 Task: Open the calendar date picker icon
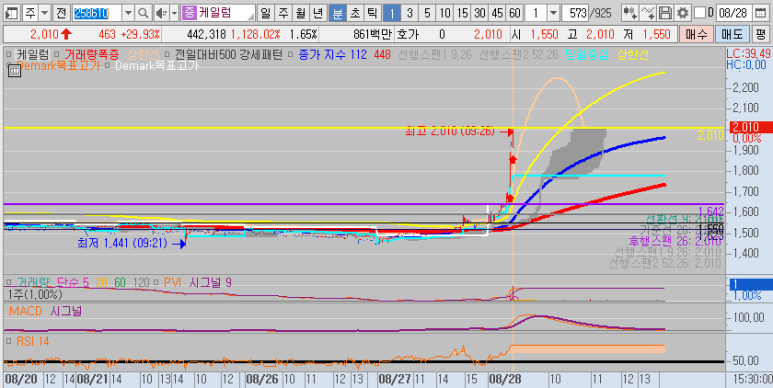(761, 13)
